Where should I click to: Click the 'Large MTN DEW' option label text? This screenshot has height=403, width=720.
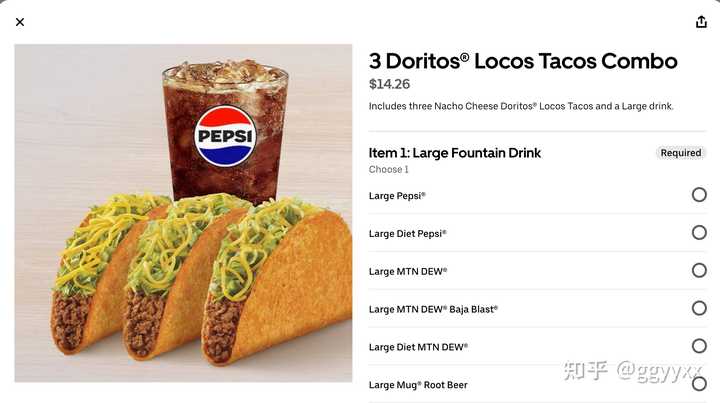click(x=408, y=271)
